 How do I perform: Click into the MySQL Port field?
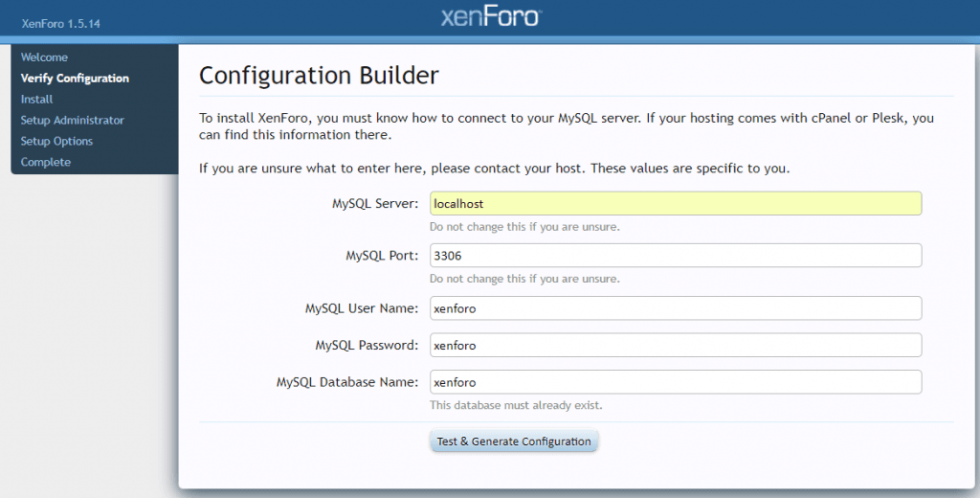tap(676, 256)
